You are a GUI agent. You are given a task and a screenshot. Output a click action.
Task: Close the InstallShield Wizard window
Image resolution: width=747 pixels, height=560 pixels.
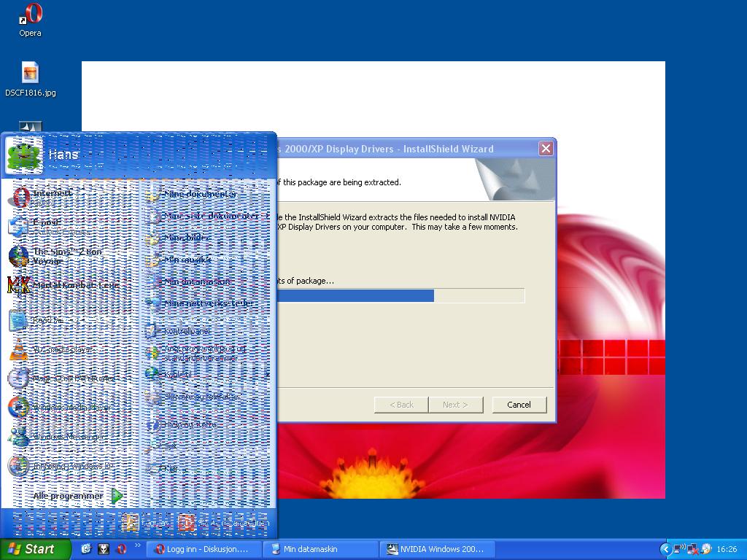(546, 149)
